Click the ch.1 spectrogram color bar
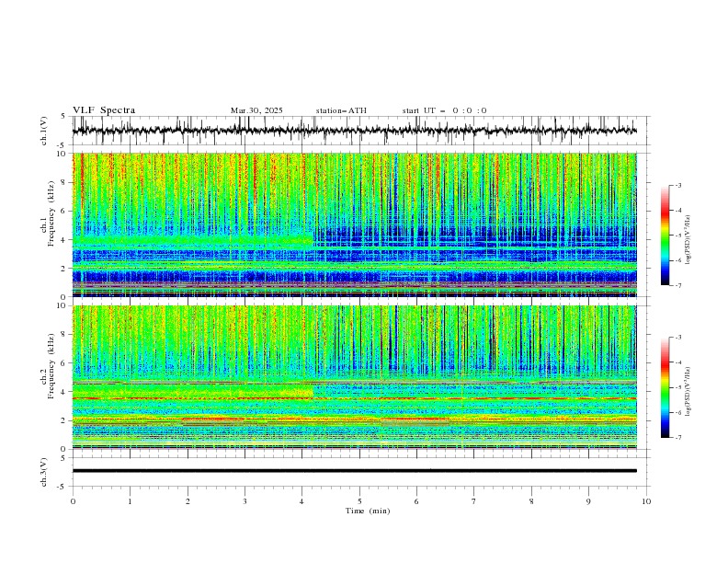Image resolution: width=728 pixels, height=563 pixels. tap(665, 236)
